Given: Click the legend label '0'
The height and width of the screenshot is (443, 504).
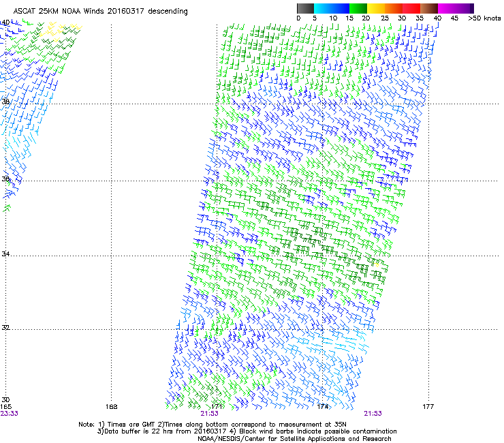Looking at the screenshot, I should click(298, 18).
